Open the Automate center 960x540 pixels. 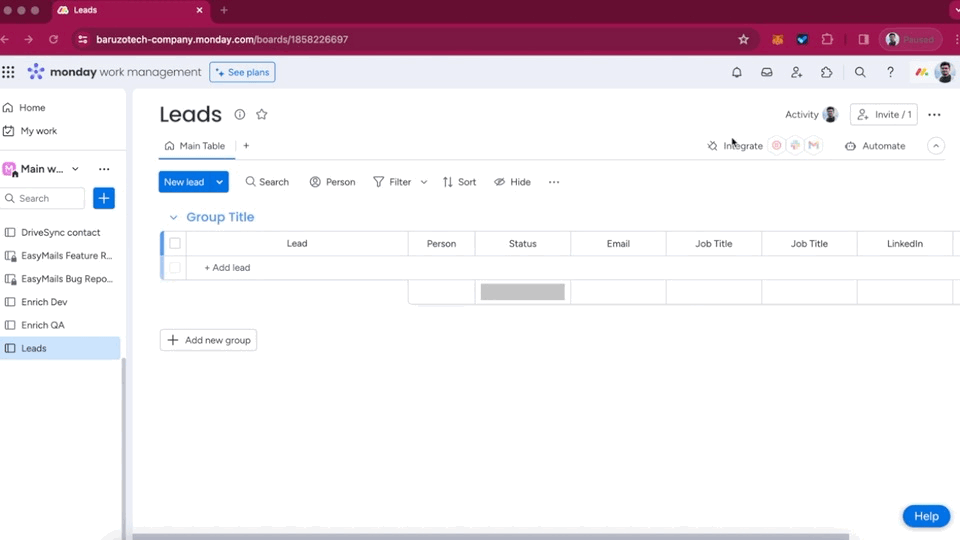(875, 146)
